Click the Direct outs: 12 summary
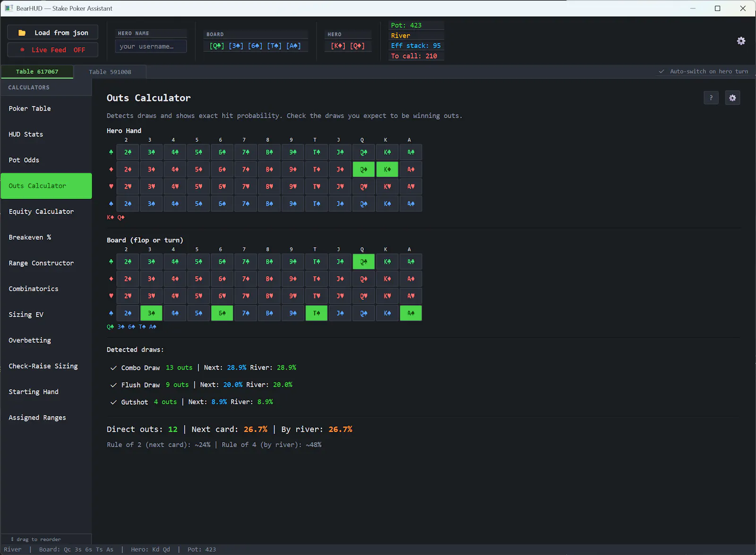The image size is (756, 555). [x=142, y=429]
